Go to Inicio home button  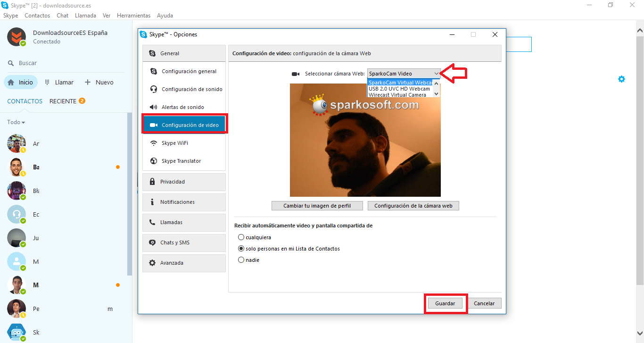tap(21, 82)
